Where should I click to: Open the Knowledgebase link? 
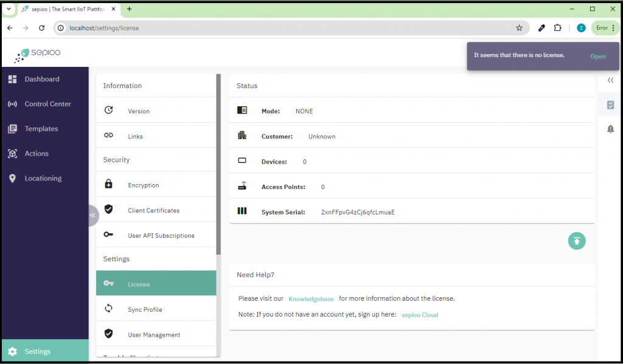pyautogui.click(x=311, y=299)
